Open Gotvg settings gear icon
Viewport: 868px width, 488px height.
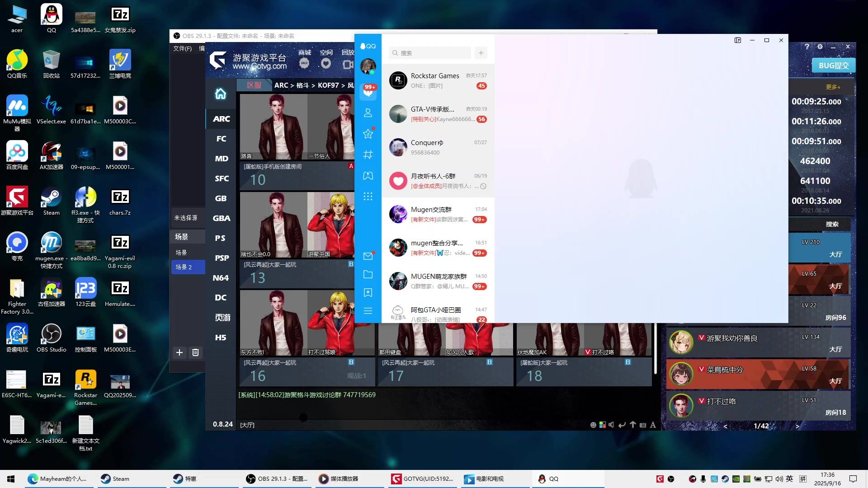820,47
